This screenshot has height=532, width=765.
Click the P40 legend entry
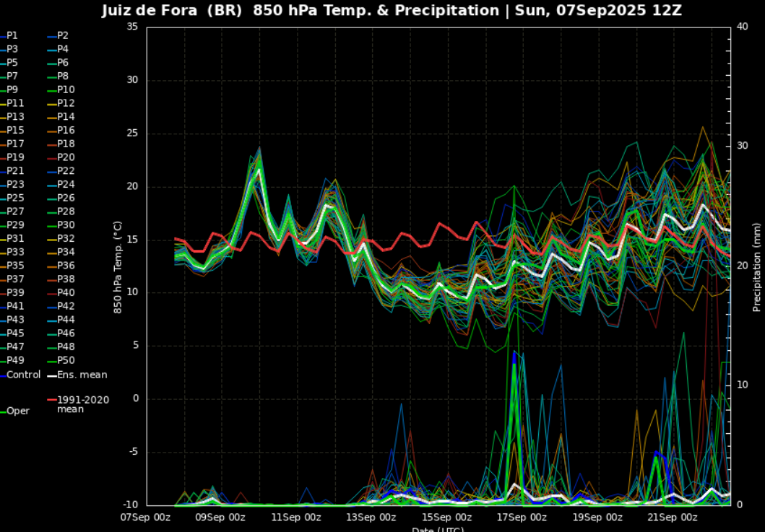(66, 292)
